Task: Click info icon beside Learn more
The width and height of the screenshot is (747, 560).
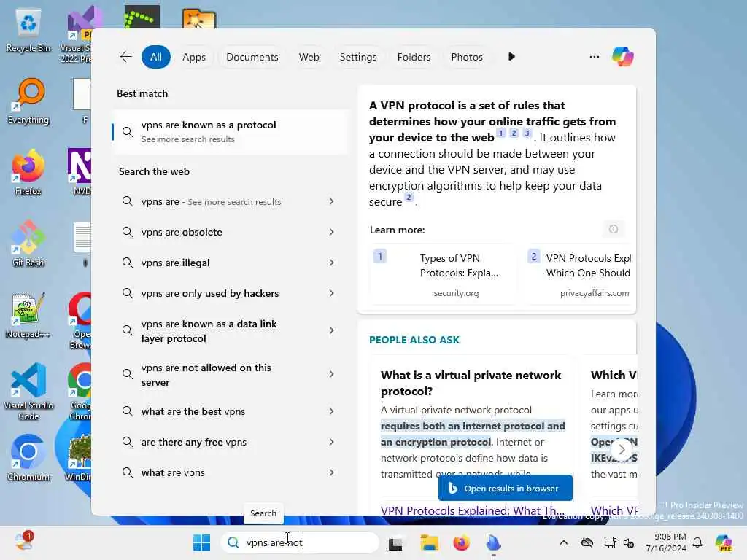Action: point(613,229)
